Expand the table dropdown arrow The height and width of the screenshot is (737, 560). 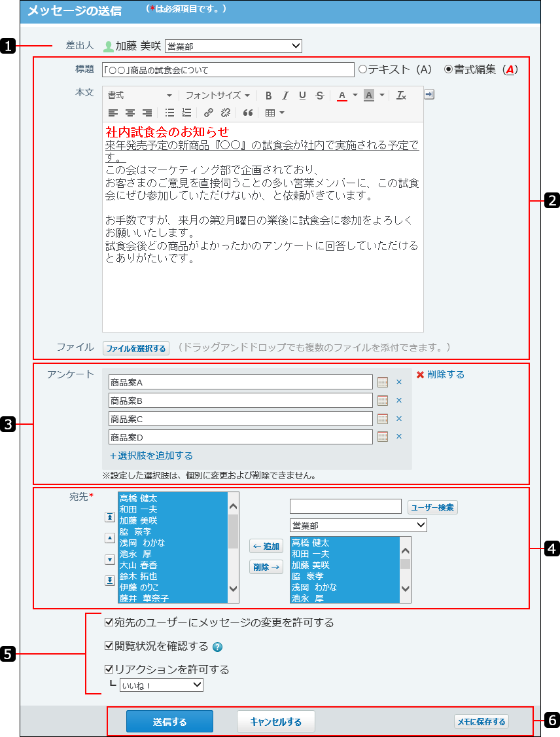pyautogui.click(x=282, y=113)
